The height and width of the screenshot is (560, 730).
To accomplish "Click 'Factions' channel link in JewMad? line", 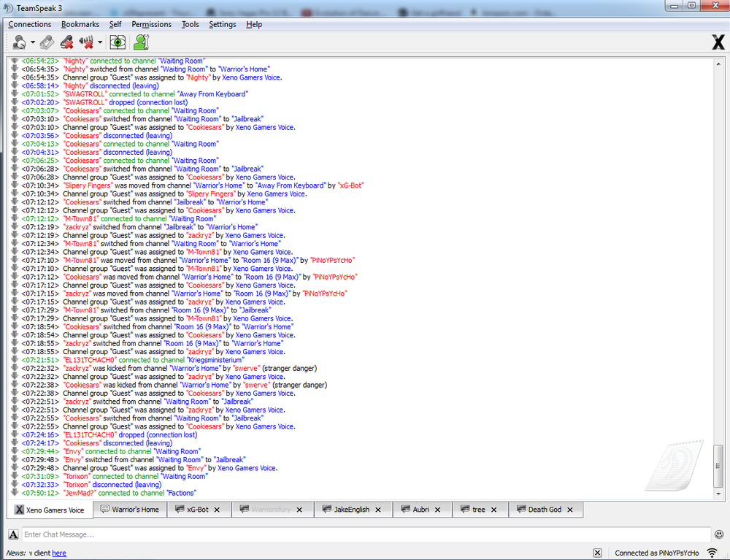I will coord(182,493).
